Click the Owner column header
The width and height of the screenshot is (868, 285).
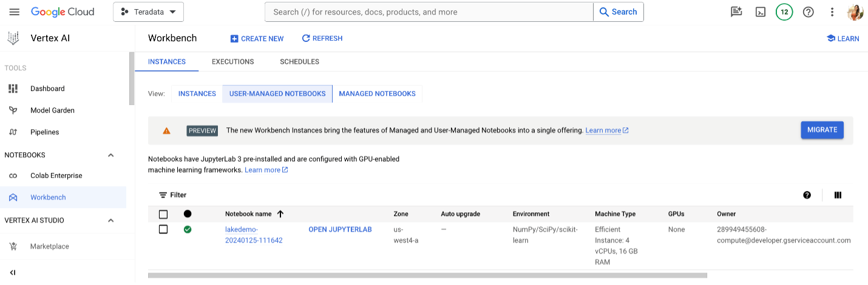(726, 214)
